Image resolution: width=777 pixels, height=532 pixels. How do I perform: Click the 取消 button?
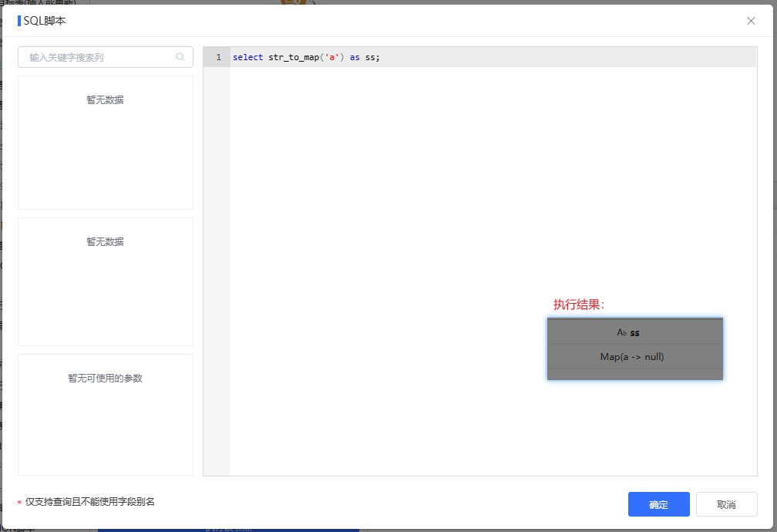(726, 504)
